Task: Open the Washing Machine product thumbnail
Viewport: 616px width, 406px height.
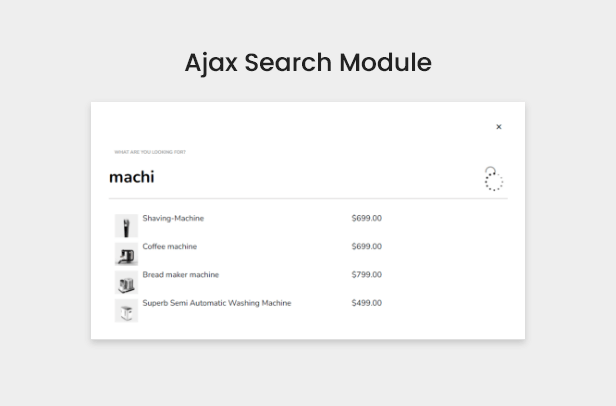Action: [x=126, y=311]
